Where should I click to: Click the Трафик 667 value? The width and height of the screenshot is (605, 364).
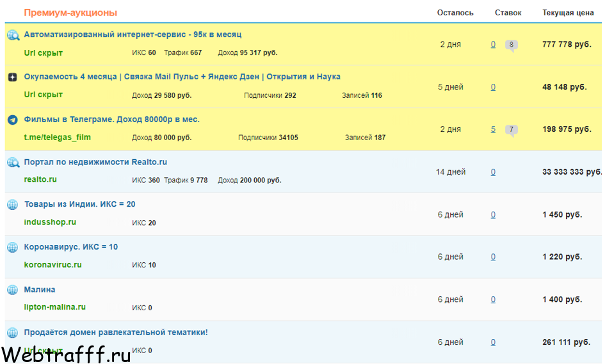[183, 53]
